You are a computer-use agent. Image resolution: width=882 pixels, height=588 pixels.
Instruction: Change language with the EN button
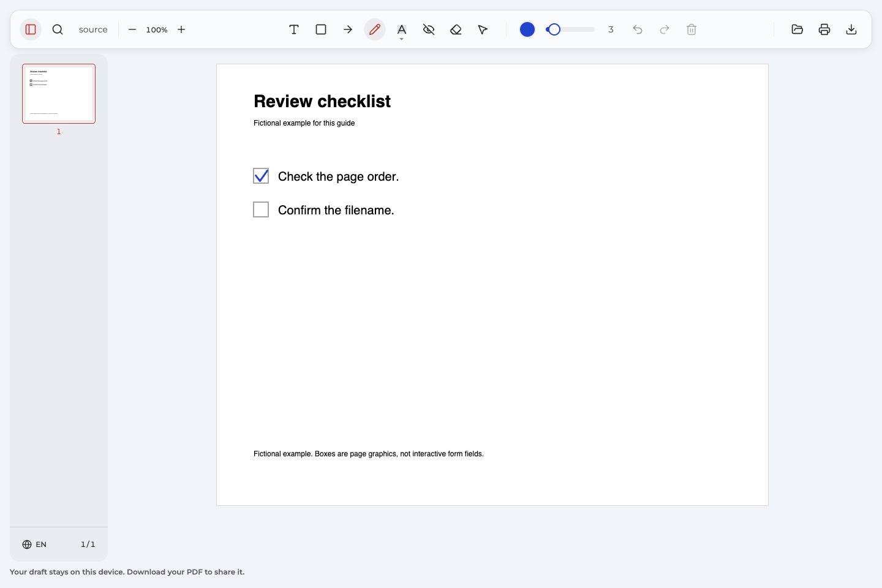point(34,545)
